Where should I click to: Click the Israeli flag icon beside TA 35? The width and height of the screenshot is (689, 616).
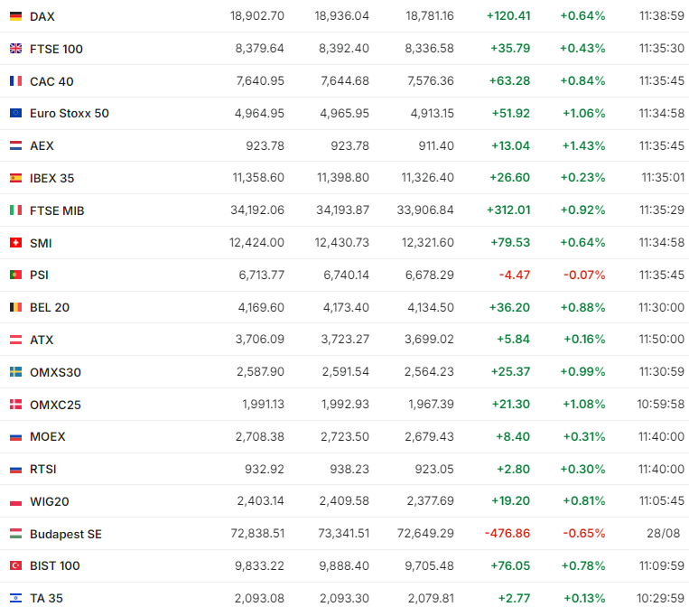15,598
